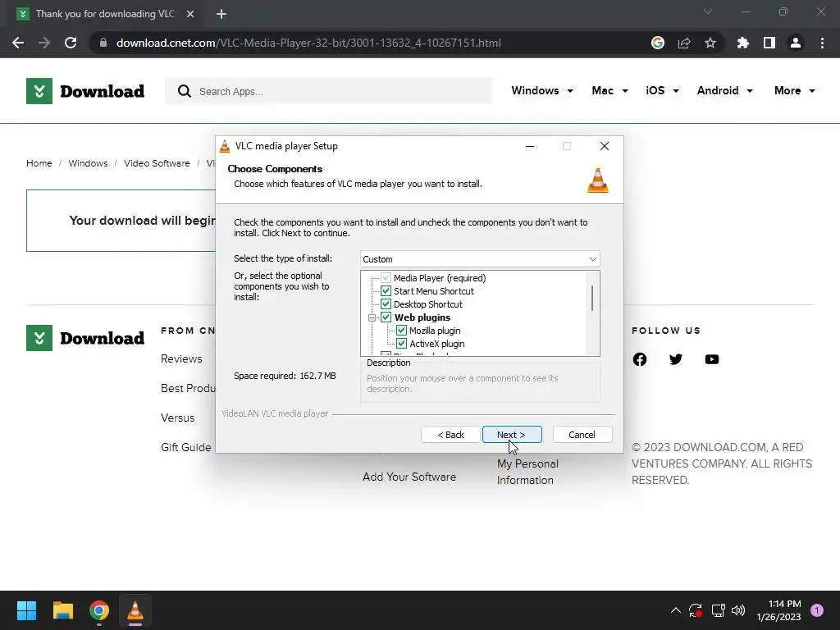Image resolution: width=840 pixels, height=630 pixels.
Task: Open the YouTube icon under Follow Us
Action: 711,359
